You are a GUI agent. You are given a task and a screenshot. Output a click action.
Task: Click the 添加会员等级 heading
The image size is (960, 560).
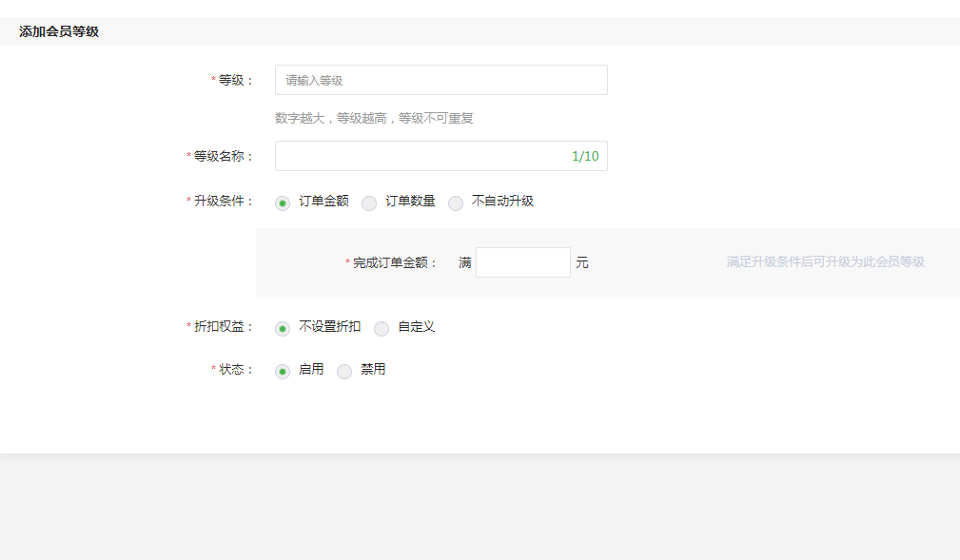point(59,31)
